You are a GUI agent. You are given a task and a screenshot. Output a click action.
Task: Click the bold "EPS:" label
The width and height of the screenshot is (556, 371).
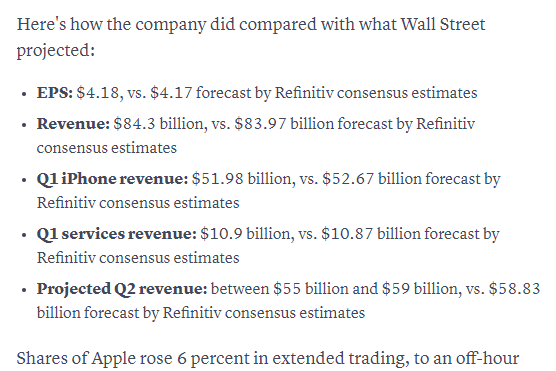pos(55,93)
